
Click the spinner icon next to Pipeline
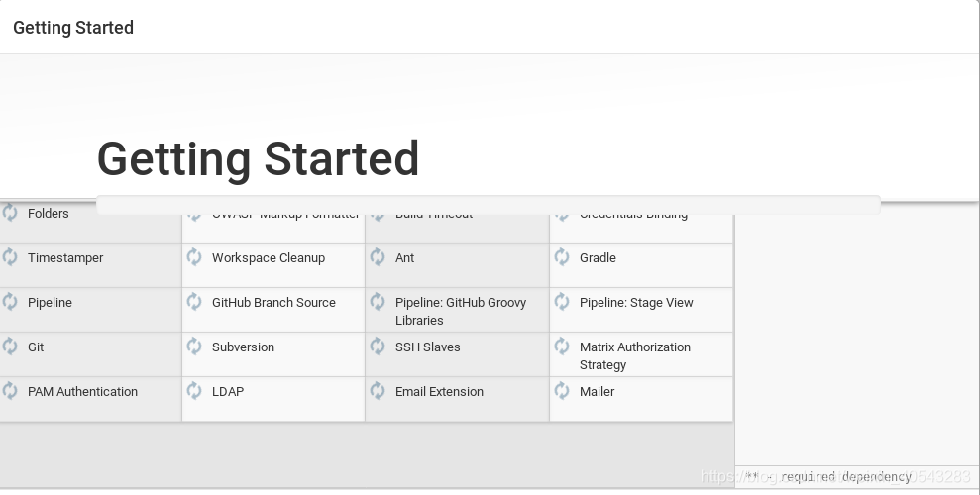[10, 302]
